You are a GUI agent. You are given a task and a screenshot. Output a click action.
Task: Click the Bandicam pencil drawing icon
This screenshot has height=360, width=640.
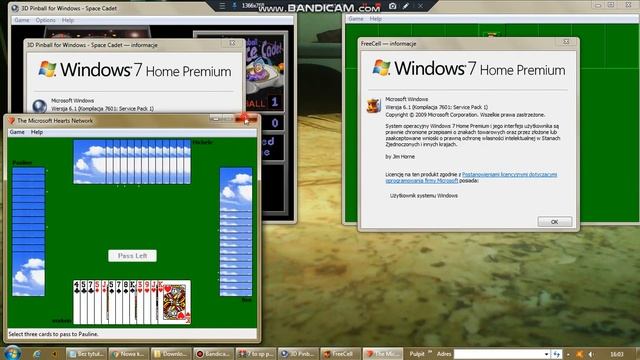pos(406,6)
